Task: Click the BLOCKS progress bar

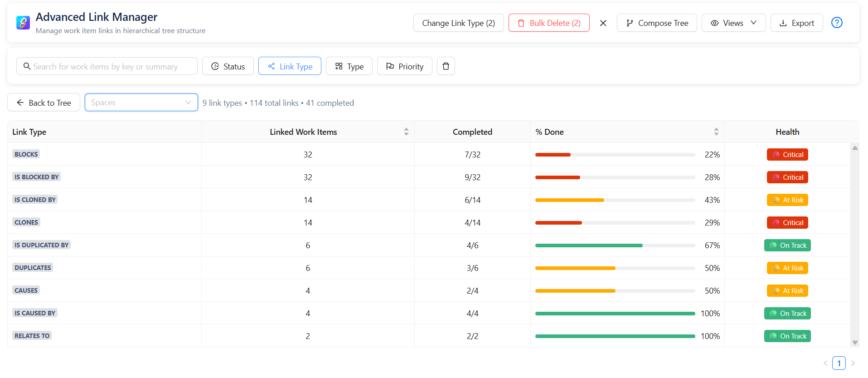Action: 615,155
